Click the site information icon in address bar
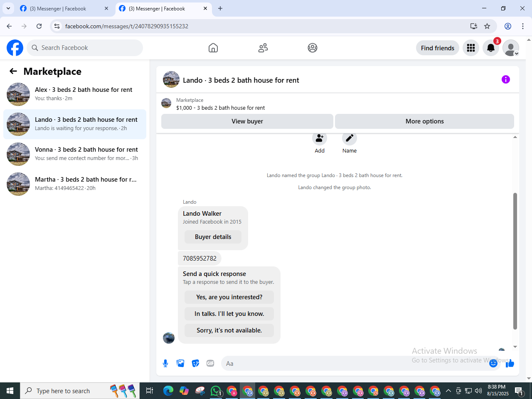 click(x=57, y=26)
